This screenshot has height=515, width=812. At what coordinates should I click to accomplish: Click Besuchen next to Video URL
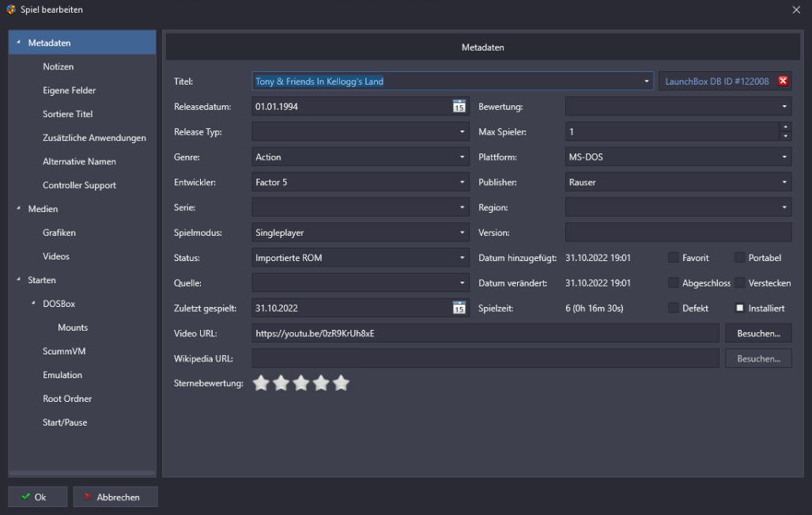tap(758, 334)
